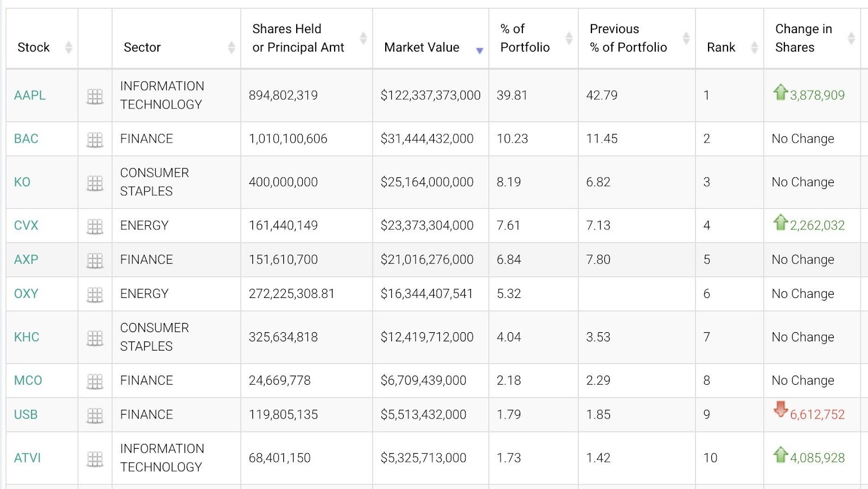Click the table icon in the KHC row
The image size is (868, 489).
pos(95,338)
